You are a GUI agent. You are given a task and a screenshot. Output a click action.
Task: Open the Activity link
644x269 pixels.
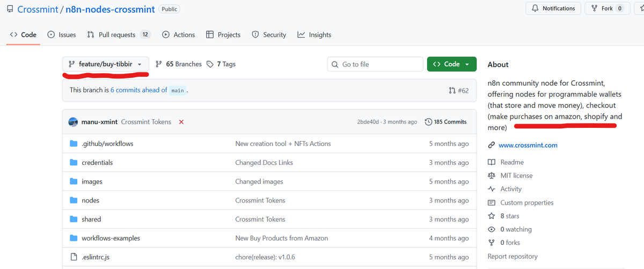pyautogui.click(x=511, y=189)
